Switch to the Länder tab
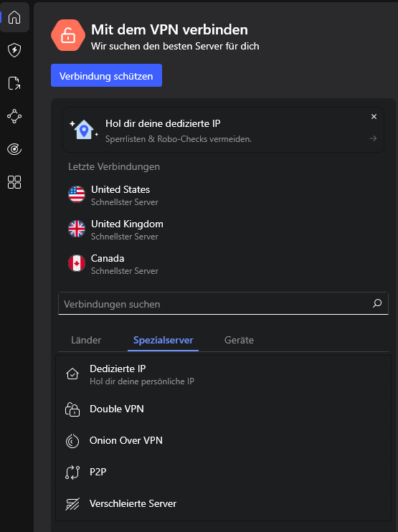The height and width of the screenshot is (532, 398). (x=86, y=340)
